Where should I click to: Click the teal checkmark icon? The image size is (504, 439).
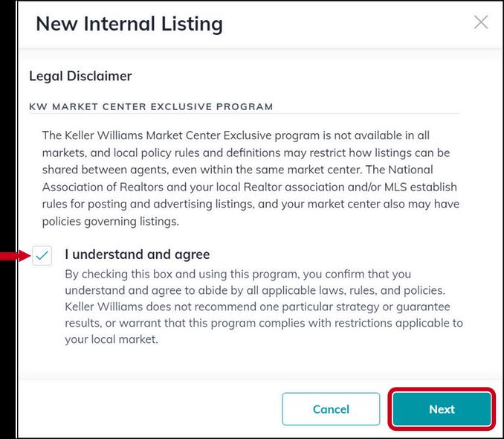coord(42,255)
